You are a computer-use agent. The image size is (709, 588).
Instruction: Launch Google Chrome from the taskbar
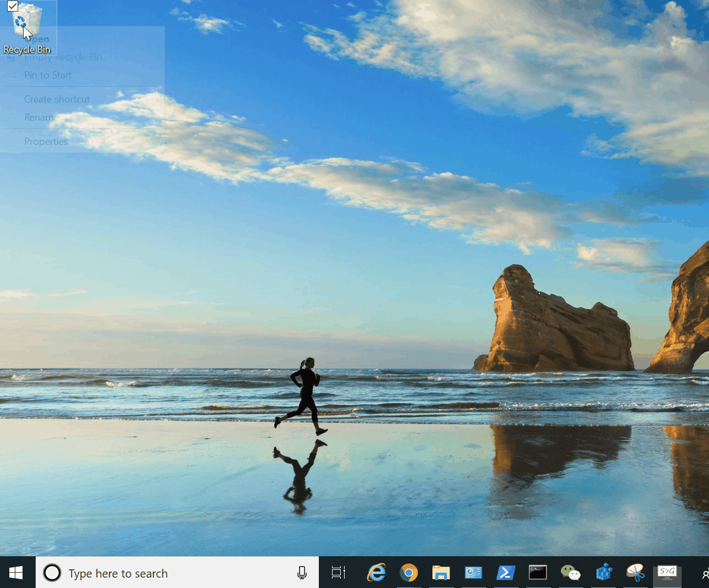coord(409,573)
